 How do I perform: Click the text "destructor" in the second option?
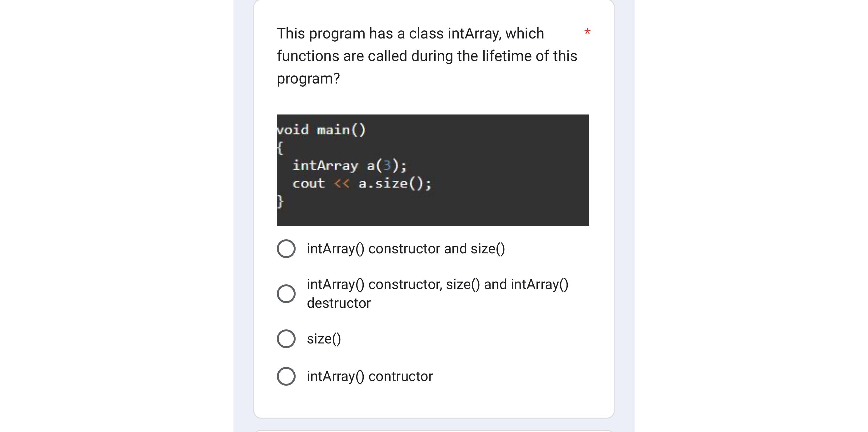point(338,302)
